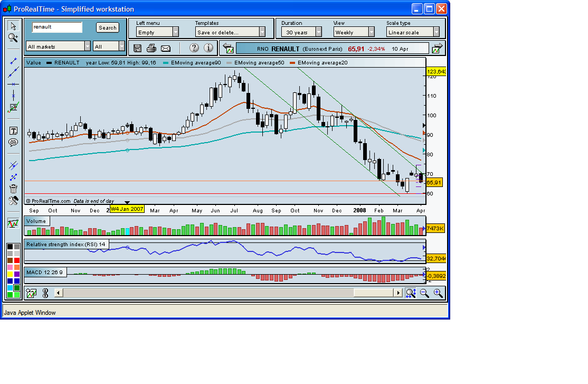The width and height of the screenshot is (588, 384).
Task: Click the 7473K volume value label
Action: [435, 228]
